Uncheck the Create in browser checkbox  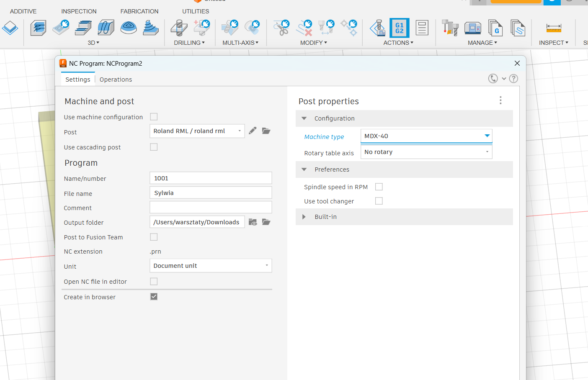(154, 297)
